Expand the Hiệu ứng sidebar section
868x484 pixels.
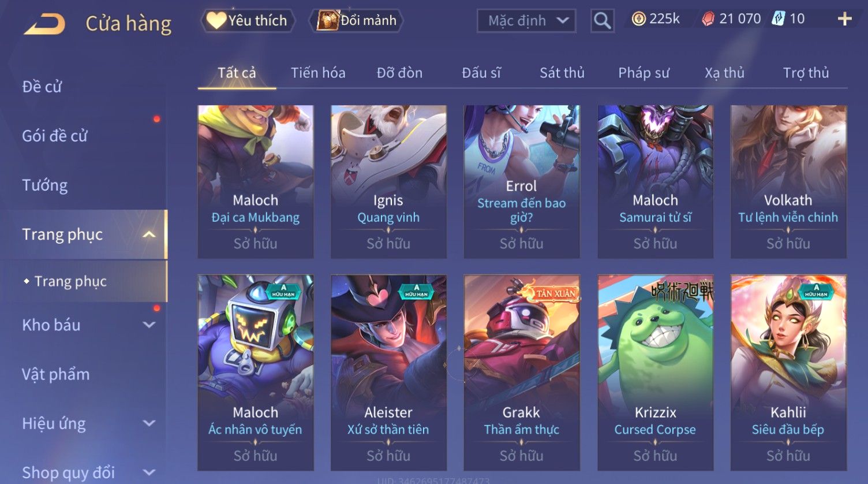pos(149,423)
